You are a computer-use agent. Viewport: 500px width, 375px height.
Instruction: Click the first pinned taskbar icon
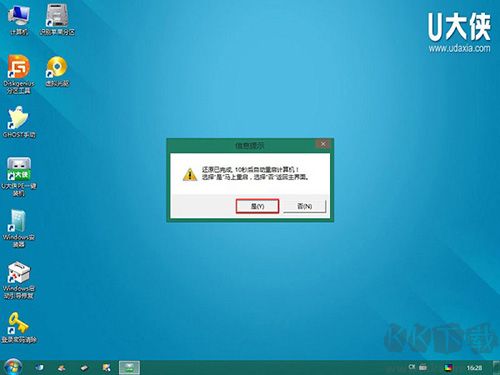(x=39, y=368)
